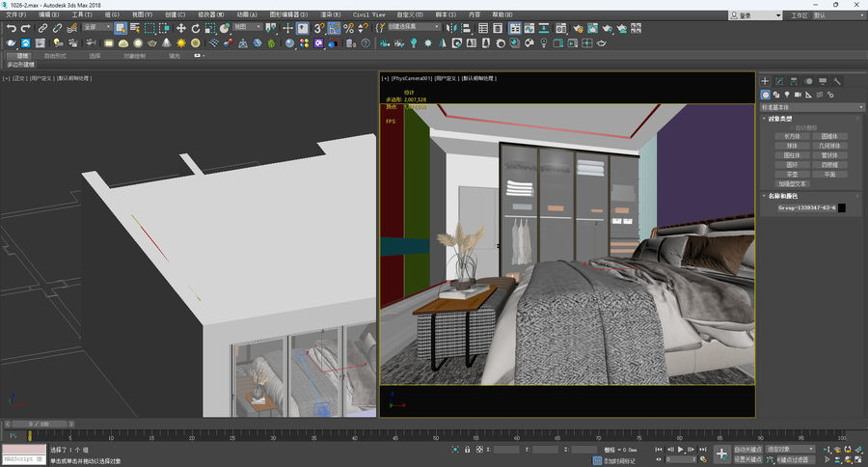The width and height of the screenshot is (868, 467).
Task: Open the Civil View menu
Action: coord(368,15)
